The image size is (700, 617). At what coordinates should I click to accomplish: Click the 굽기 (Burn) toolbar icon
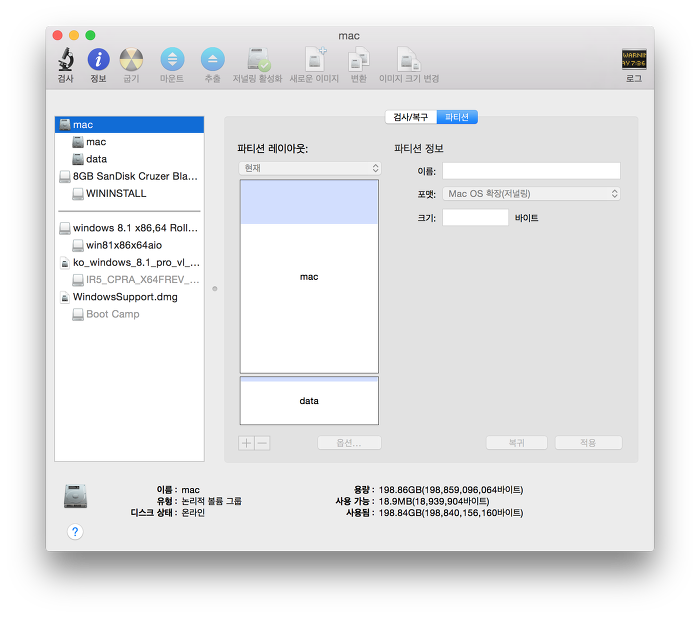(131, 59)
